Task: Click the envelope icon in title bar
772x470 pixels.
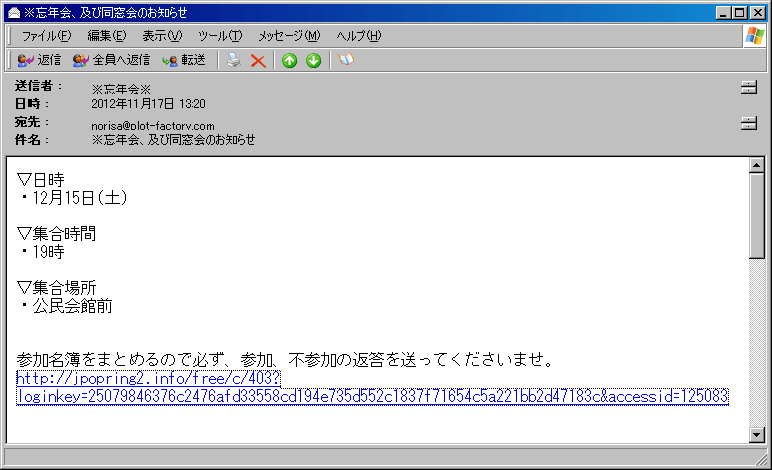Action: (14, 13)
